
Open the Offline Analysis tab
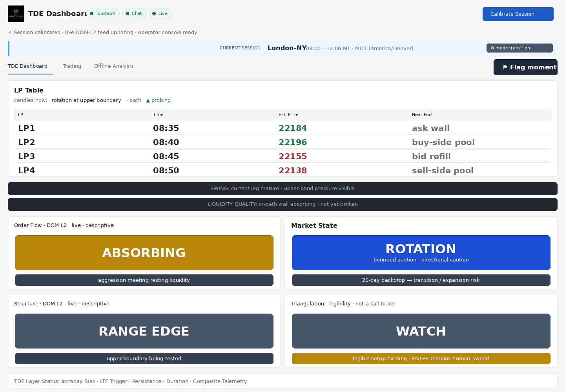[x=114, y=66]
